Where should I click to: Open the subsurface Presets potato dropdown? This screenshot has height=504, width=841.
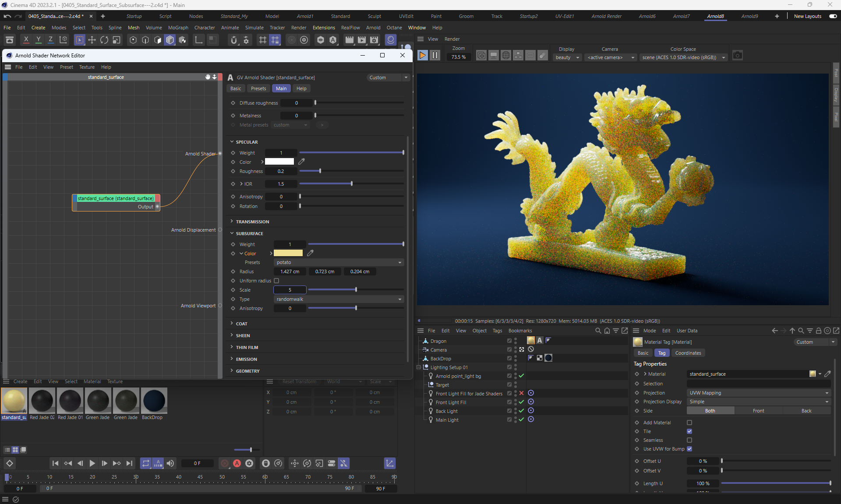pos(339,262)
